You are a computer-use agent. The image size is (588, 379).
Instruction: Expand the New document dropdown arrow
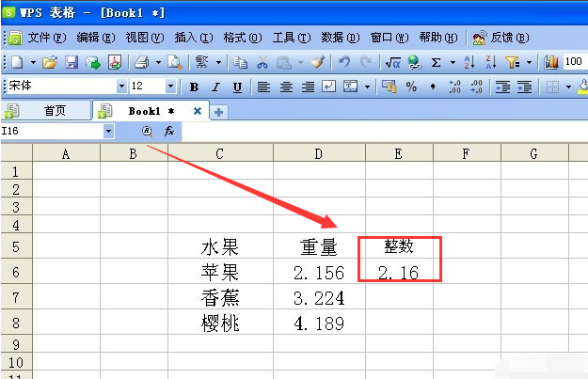(33, 62)
